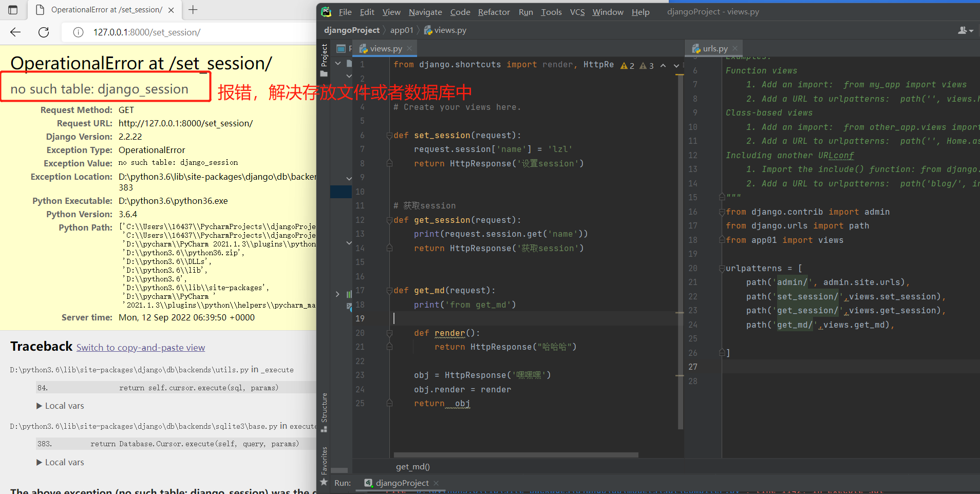Reload the set_session page
Image resolution: width=980 pixels, height=494 pixels.
44,32
